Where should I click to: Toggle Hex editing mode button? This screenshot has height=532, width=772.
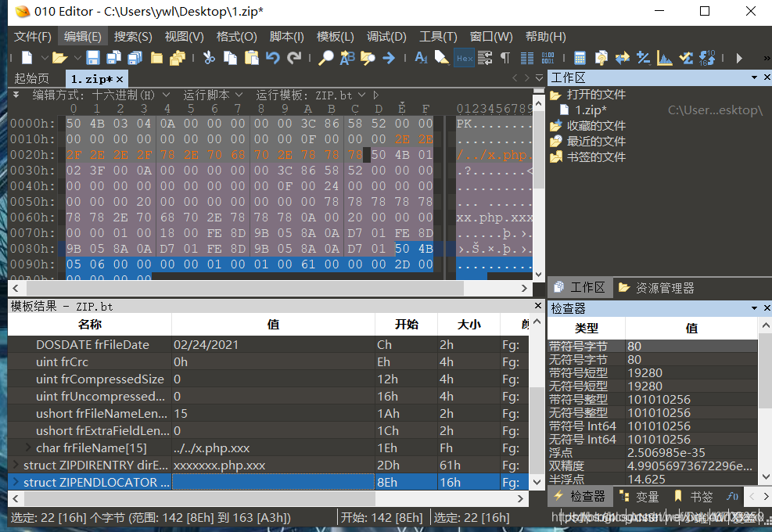pos(465,58)
